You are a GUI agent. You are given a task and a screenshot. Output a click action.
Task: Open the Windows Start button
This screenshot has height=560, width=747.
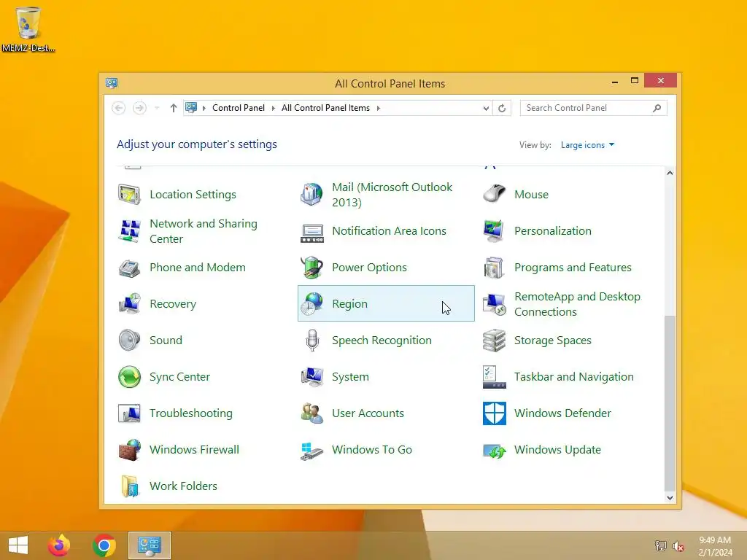[x=18, y=545]
